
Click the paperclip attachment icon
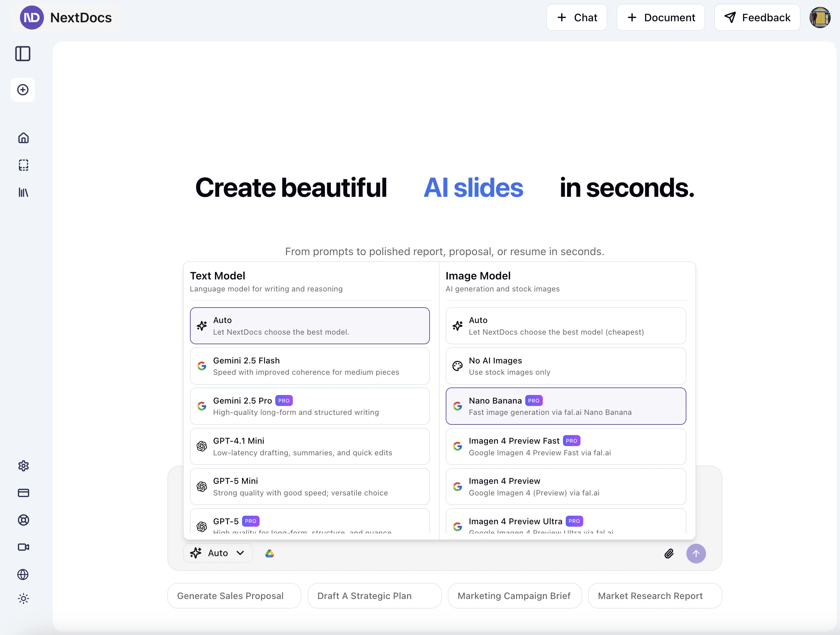tap(669, 554)
